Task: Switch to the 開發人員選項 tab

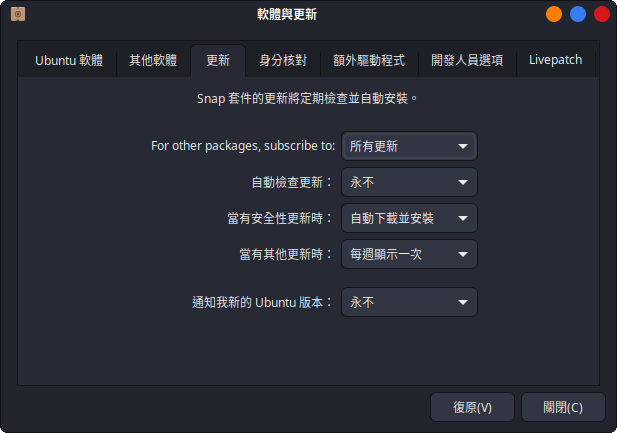Action: click(467, 61)
